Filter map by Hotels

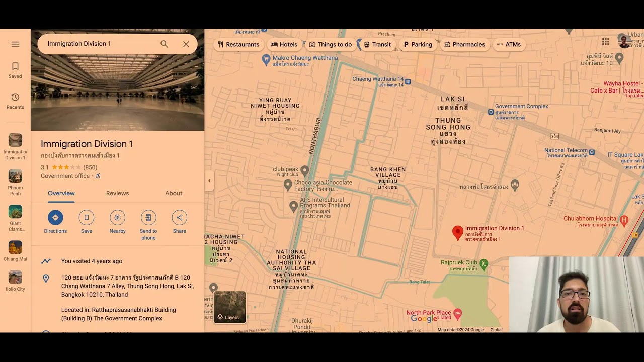click(x=284, y=45)
